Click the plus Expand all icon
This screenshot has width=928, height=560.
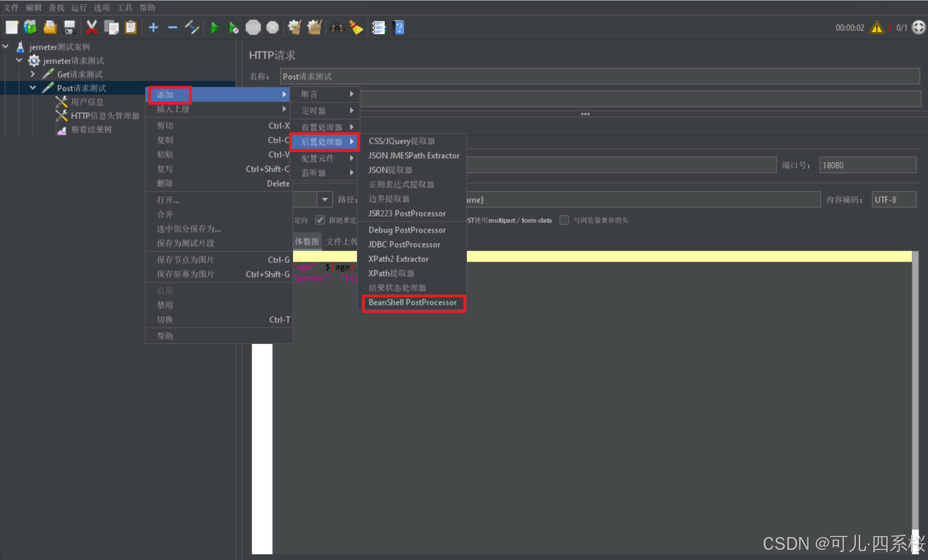point(153,28)
